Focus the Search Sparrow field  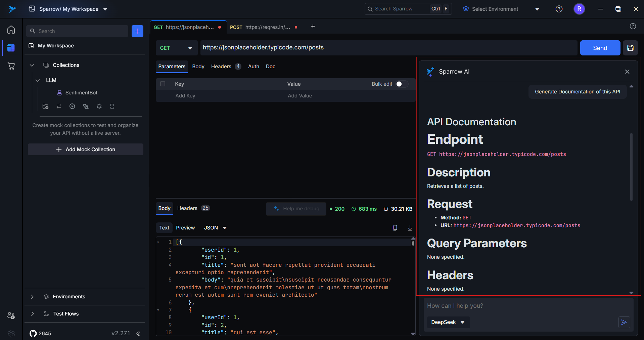(x=408, y=9)
